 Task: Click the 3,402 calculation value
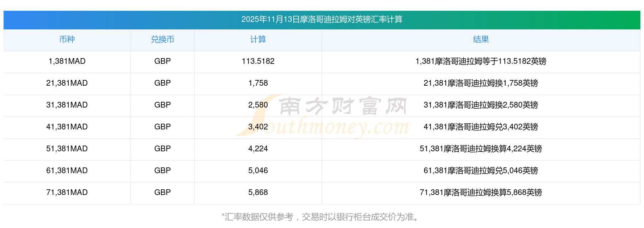point(258,127)
